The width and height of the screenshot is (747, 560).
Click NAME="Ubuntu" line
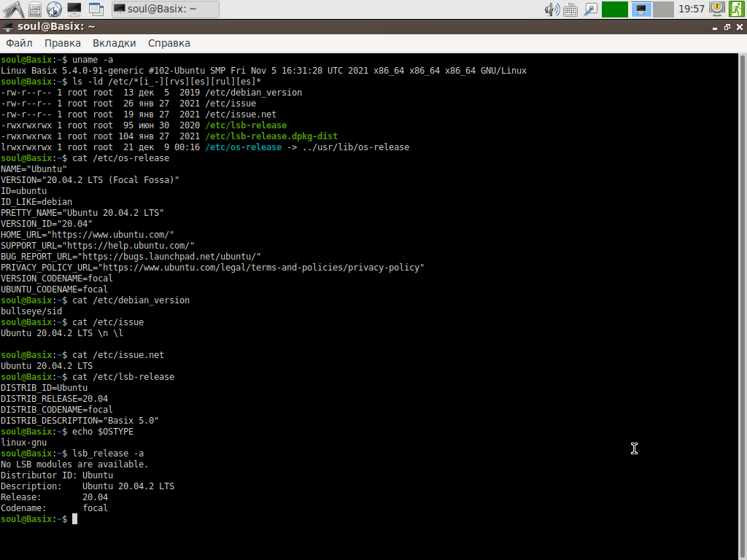tap(34, 169)
